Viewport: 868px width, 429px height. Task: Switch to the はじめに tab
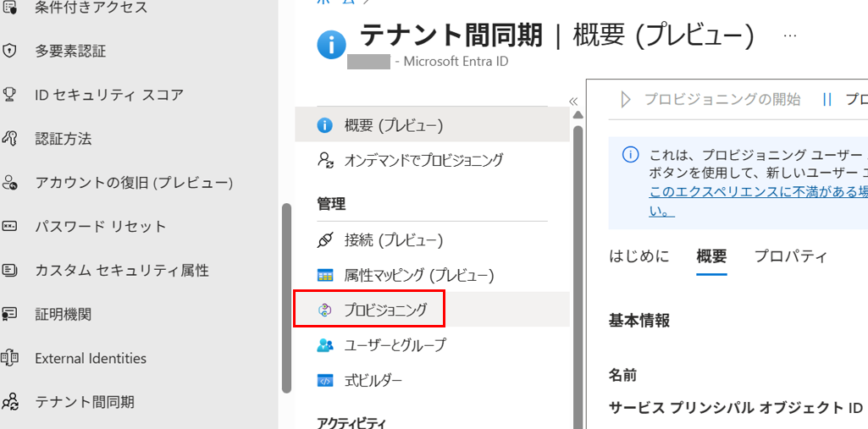point(639,256)
